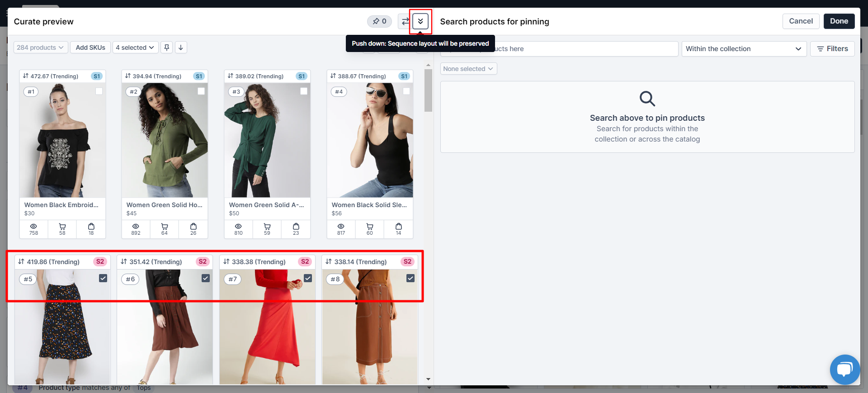
Task: Uncheck product #5 checkbox
Action: tap(103, 278)
